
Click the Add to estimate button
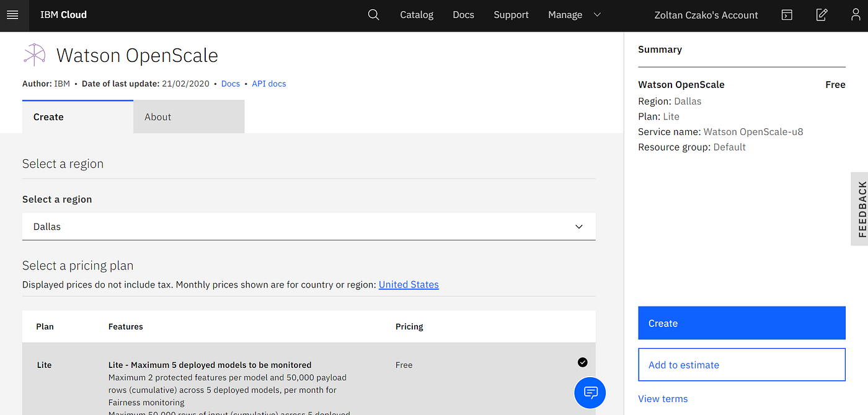point(742,365)
